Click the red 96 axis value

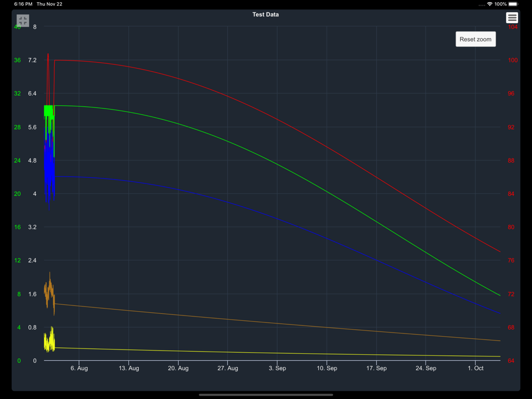[x=511, y=93]
